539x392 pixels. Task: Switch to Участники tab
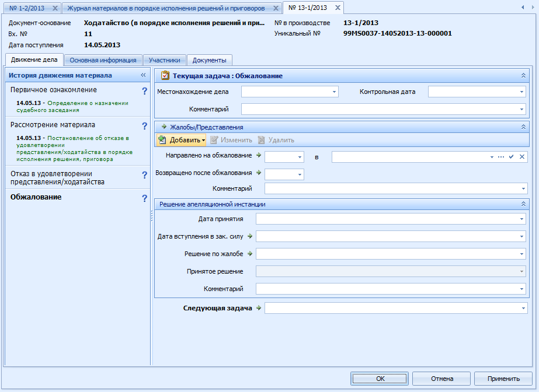pyautogui.click(x=164, y=60)
